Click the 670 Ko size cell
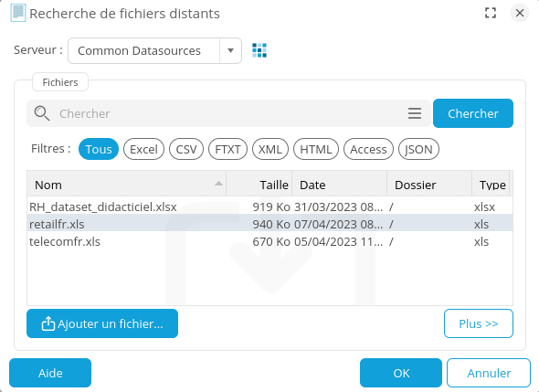This screenshot has width=539, height=392. click(x=271, y=242)
